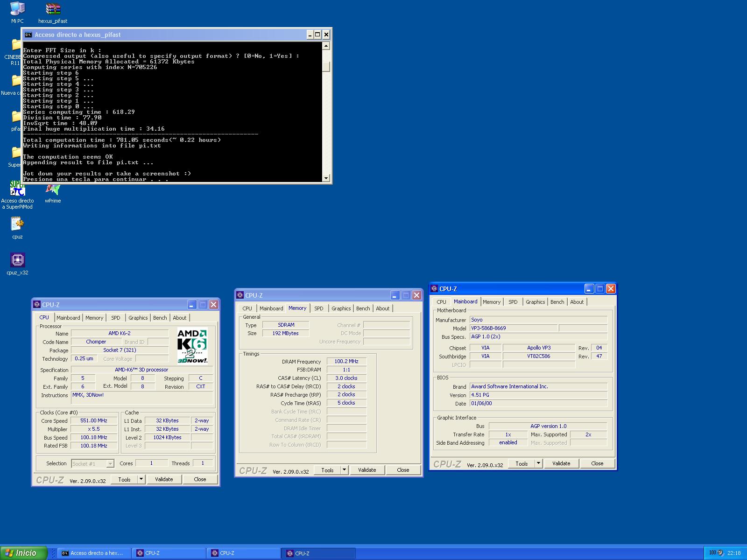Click Southbridge VT82C586 value
The image size is (747, 560).
539,356
